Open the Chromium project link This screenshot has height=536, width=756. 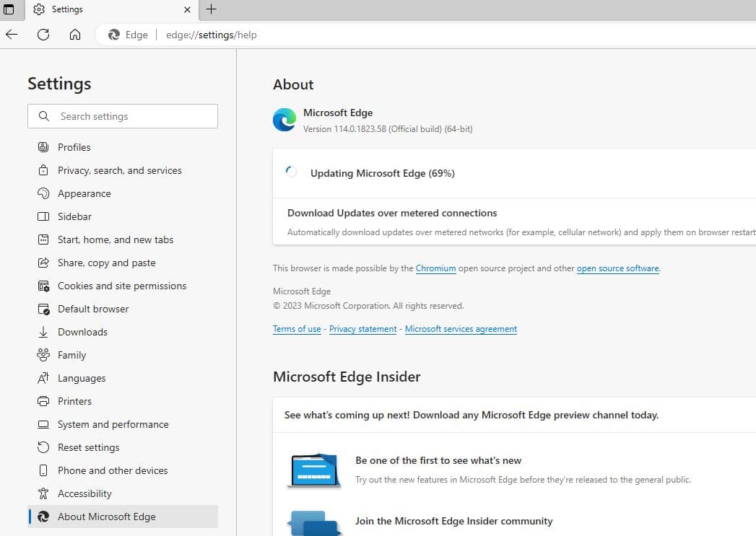pos(435,268)
